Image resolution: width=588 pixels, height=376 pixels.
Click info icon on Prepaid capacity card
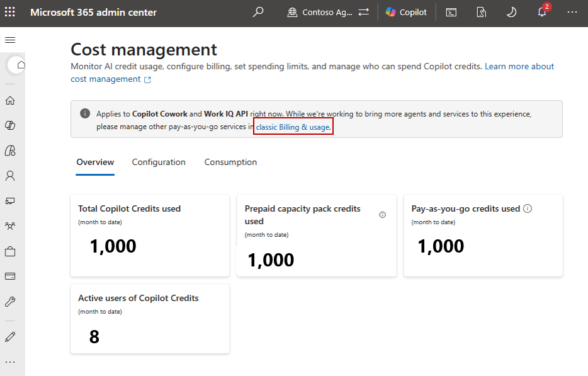click(383, 215)
